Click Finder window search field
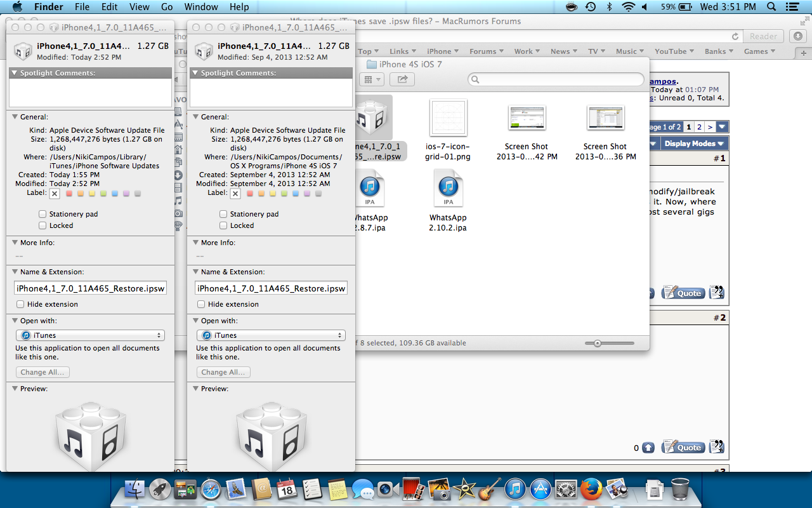 click(x=556, y=79)
